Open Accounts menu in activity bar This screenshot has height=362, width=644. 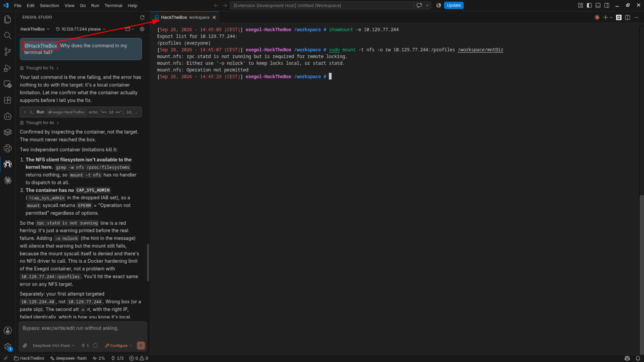(7, 330)
